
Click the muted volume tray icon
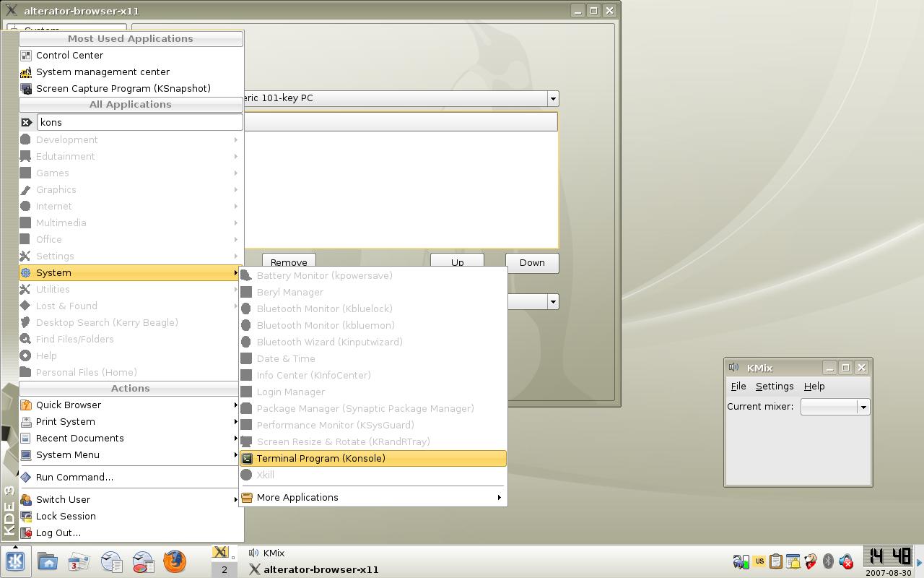(x=846, y=561)
